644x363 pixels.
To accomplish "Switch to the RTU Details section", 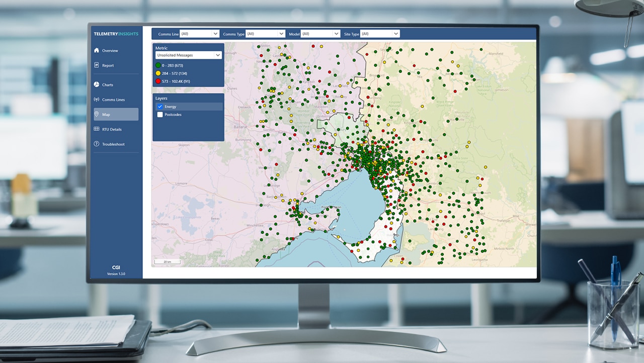I will point(113,129).
